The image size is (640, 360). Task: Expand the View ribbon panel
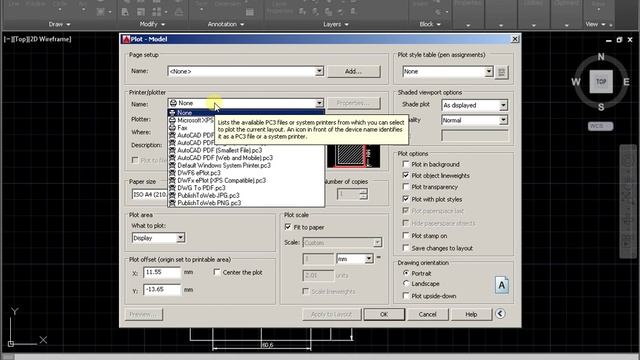(596, 24)
